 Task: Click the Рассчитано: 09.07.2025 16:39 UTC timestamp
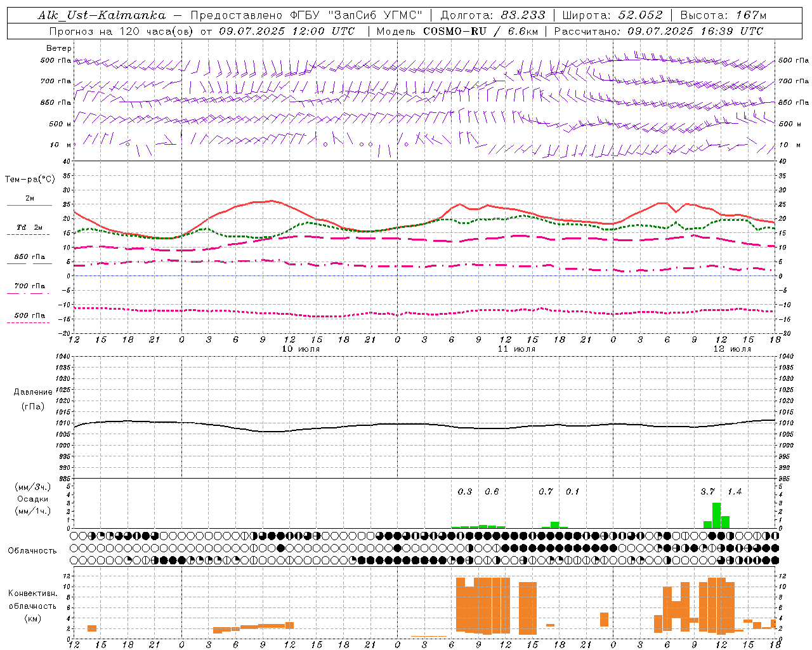(x=658, y=31)
